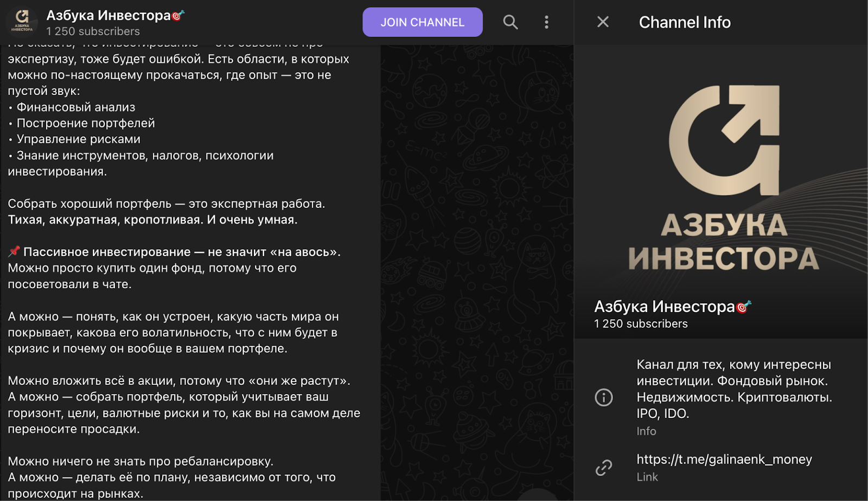Click the JOIN CHANNEL button
This screenshot has width=868, height=501.
(x=422, y=22)
